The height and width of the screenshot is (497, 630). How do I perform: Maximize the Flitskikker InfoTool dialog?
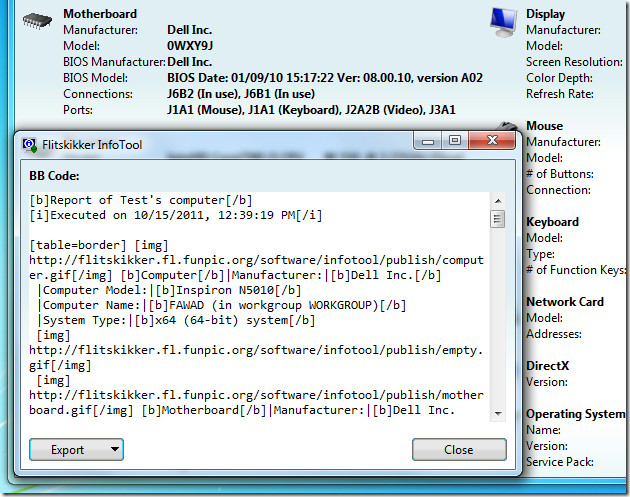455,140
